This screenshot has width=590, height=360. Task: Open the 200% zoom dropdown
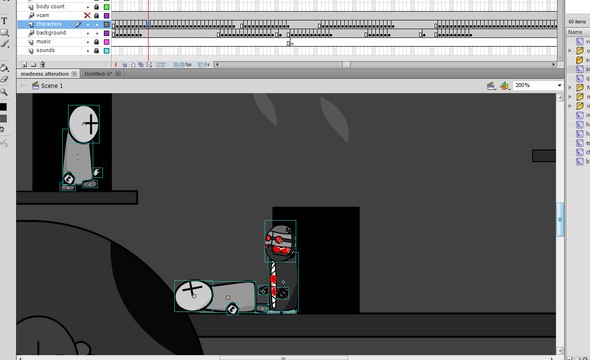pyautogui.click(x=560, y=85)
